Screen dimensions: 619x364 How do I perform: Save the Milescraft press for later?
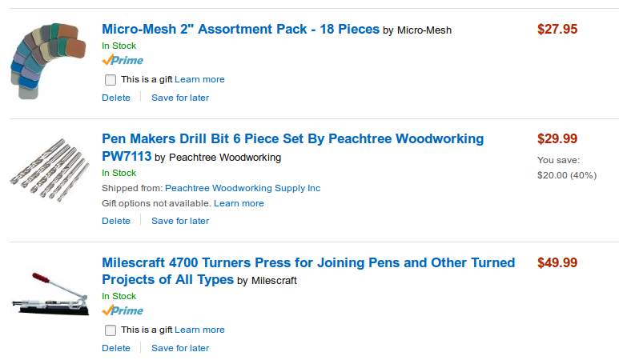click(x=180, y=348)
